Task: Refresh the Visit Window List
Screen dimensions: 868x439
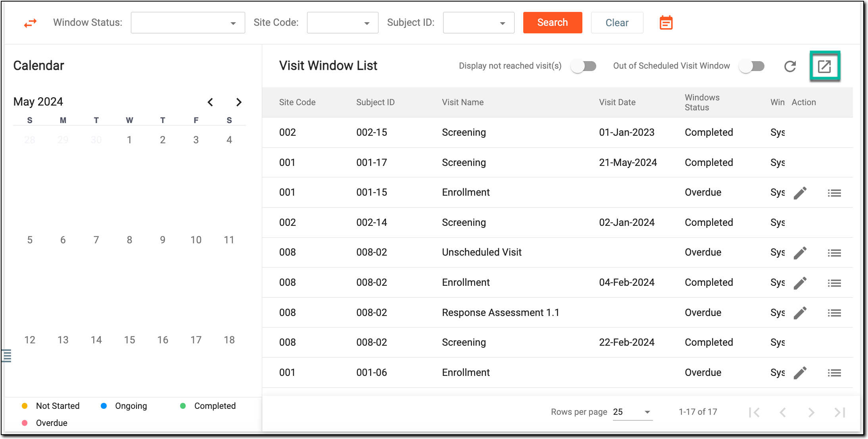Action: [790, 66]
